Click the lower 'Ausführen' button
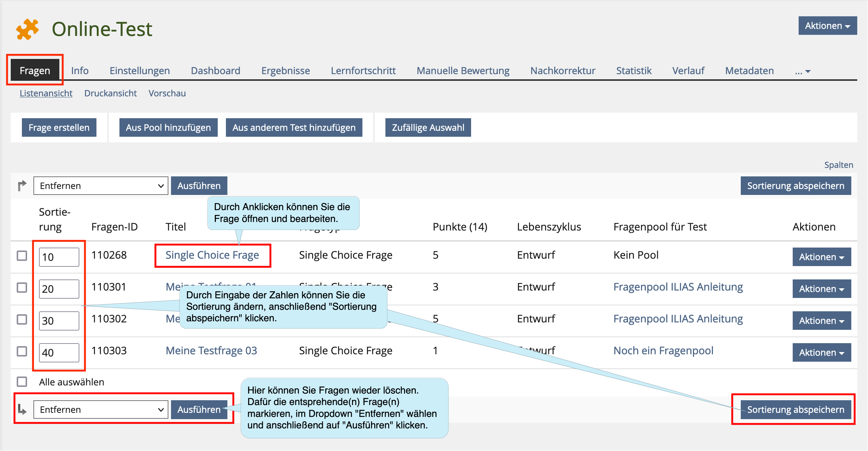Screen dimensions: 868x451 tap(199, 409)
